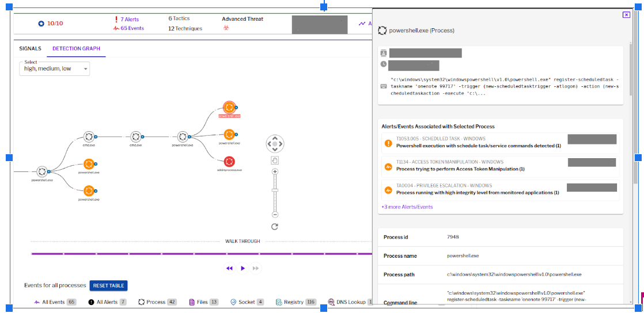Screen dimensions: 644x313
Task: Click the Process name value powershell.exe
Action: tap(463, 255)
